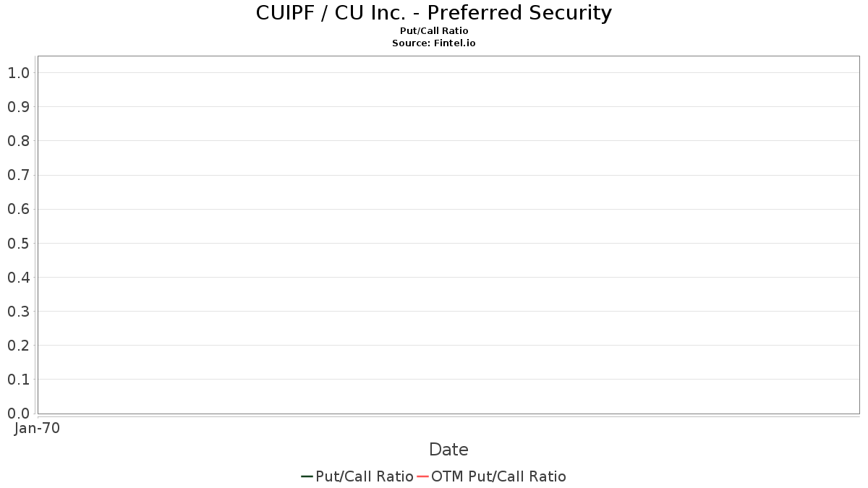
Task: Click the 0.8 y-axis tick label
Action: coord(18,141)
